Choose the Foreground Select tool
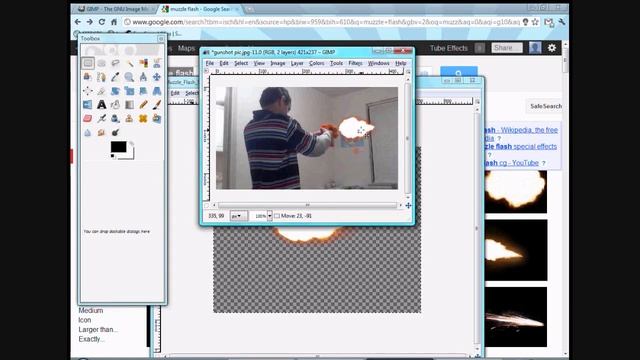This screenshot has height=360, width=640. pyautogui.click(x=88, y=77)
